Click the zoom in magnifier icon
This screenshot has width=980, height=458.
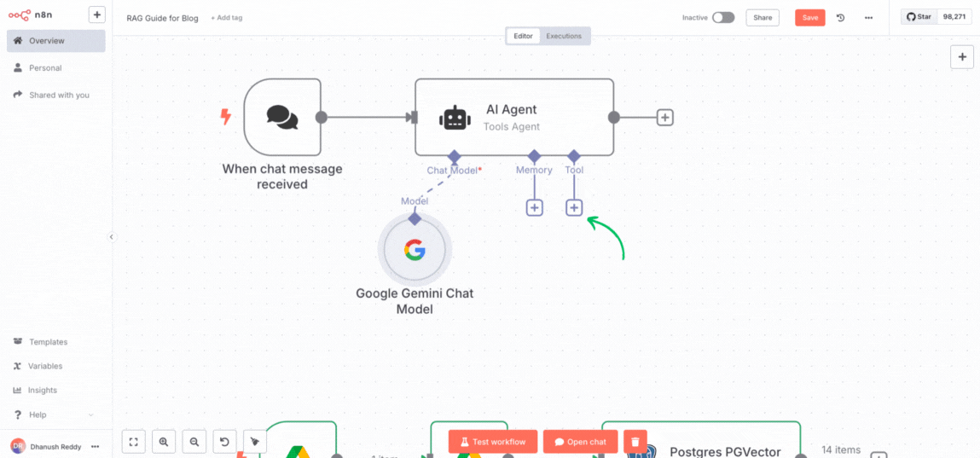[164, 442]
